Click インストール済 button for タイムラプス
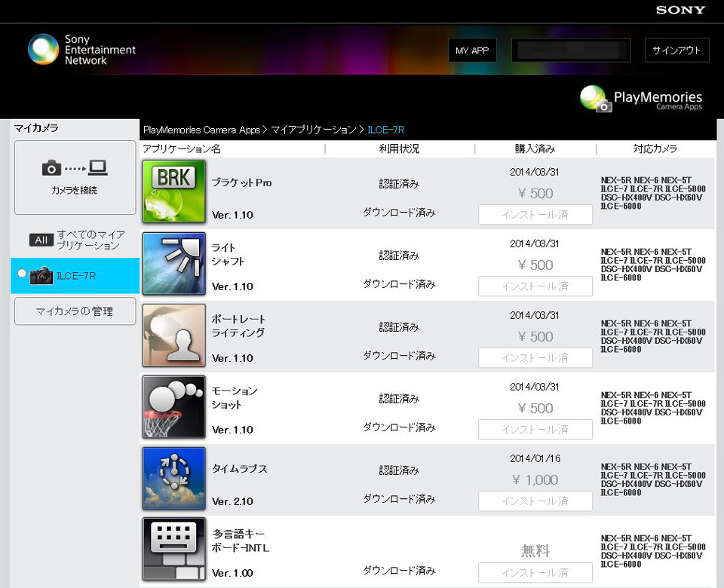724x588 pixels. tap(535, 501)
